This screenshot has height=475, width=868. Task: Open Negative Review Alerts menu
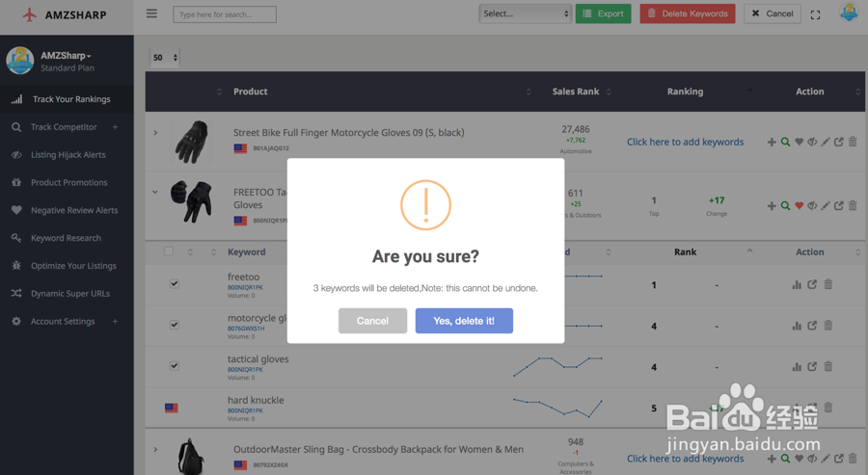click(67, 210)
